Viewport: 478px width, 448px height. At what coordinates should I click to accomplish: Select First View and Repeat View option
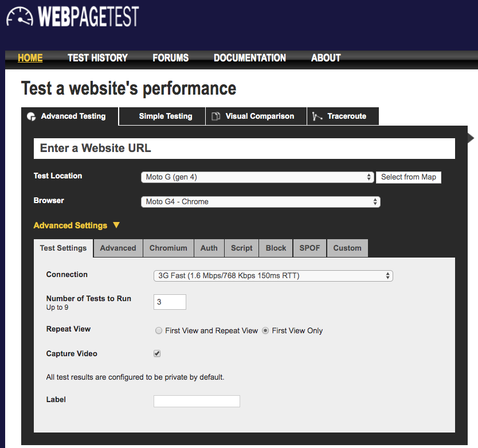pyautogui.click(x=159, y=330)
